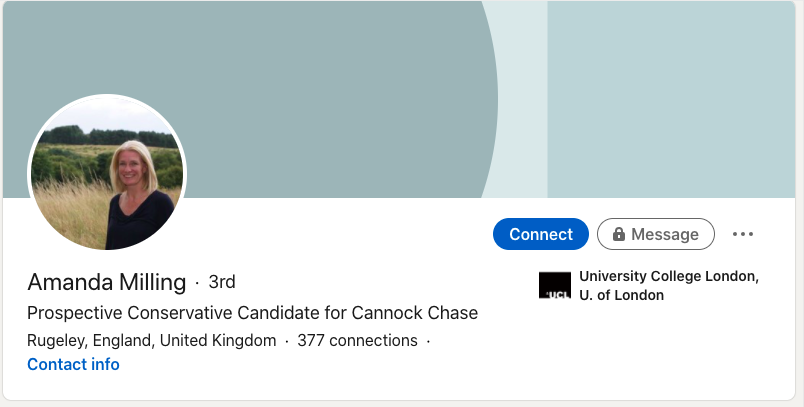This screenshot has height=407, width=804.
Task: Click the 3rd degree connection badge
Action: pos(222,282)
